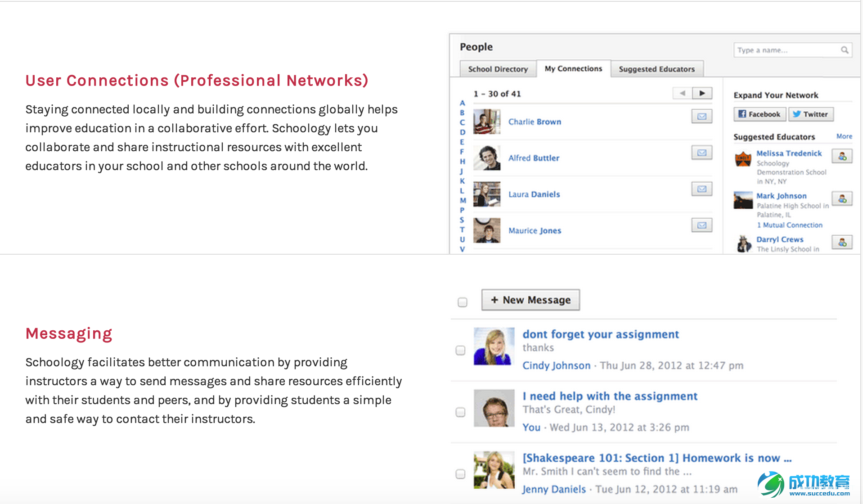Check the box beside Cindy Johnson's message

click(x=460, y=350)
